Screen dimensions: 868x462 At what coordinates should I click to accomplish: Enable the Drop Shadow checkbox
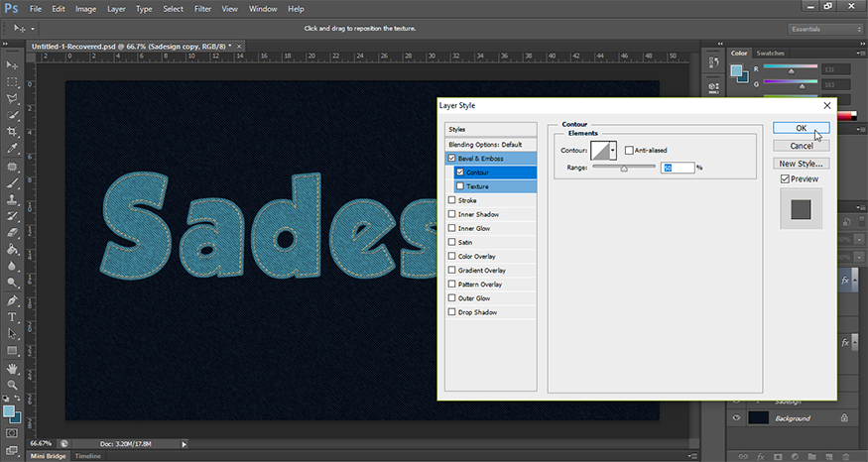click(x=451, y=312)
